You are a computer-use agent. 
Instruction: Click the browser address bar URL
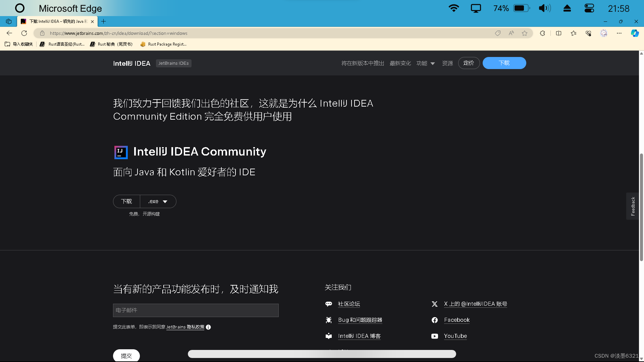point(119,33)
